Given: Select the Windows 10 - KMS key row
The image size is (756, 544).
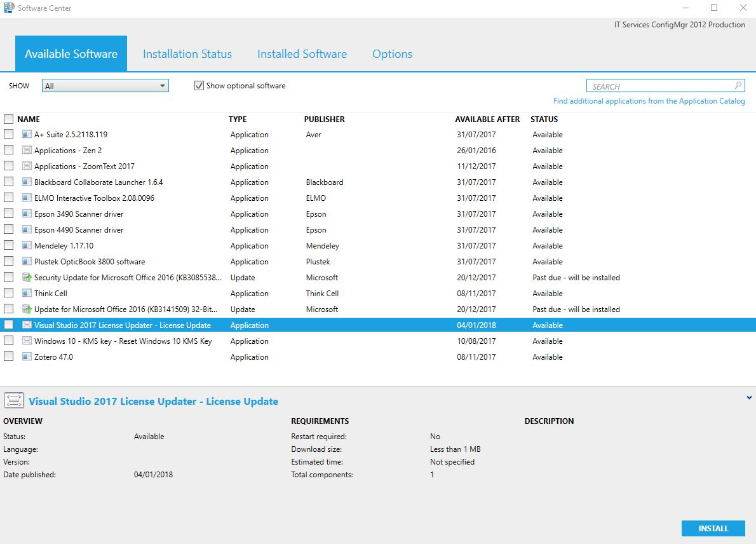Looking at the screenshot, I should [x=378, y=341].
